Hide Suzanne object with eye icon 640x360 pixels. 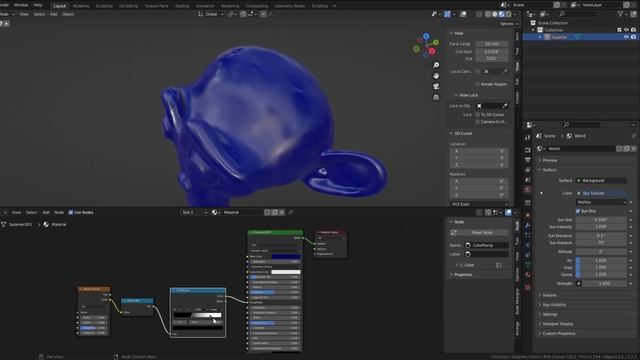pos(626,37)
